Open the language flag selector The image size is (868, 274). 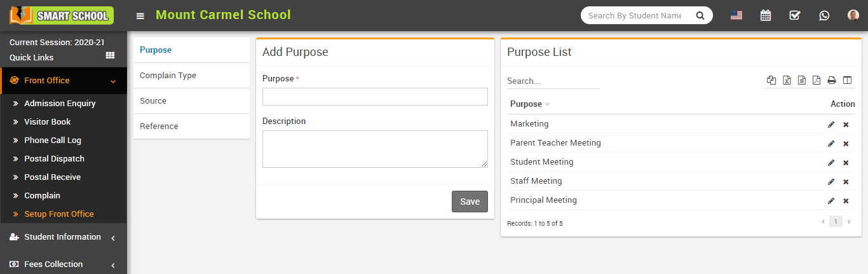736,15
